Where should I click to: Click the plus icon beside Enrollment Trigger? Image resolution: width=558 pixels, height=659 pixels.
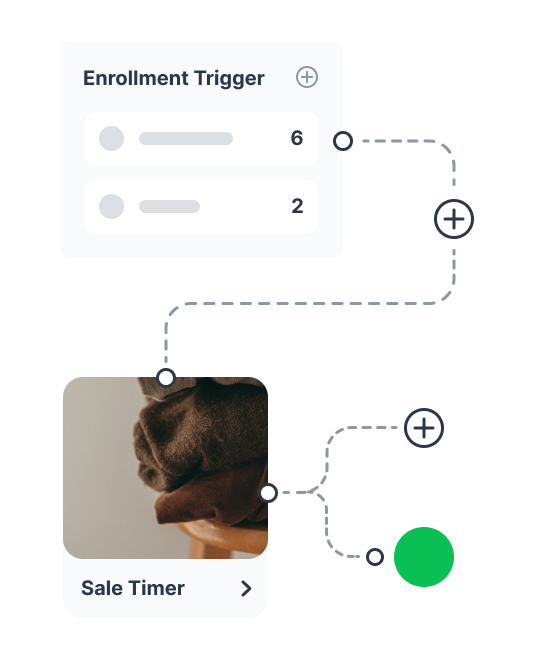click(x=307, y=77)
